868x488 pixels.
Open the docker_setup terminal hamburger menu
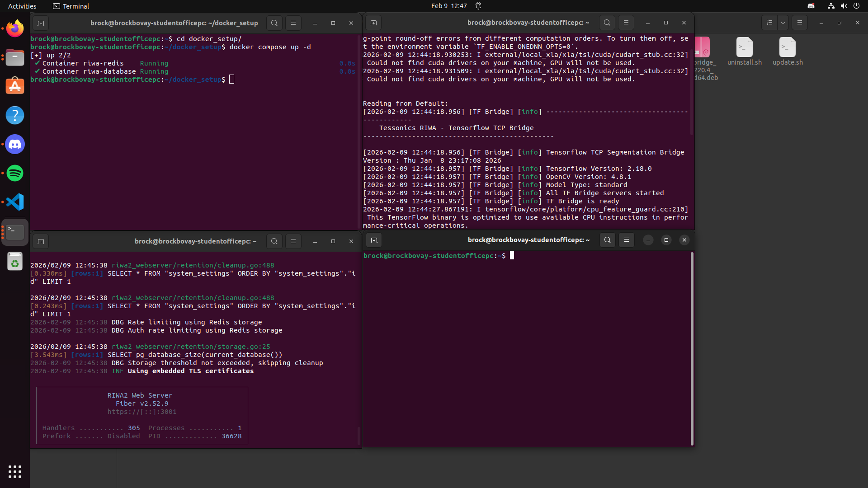coord(293,23)
